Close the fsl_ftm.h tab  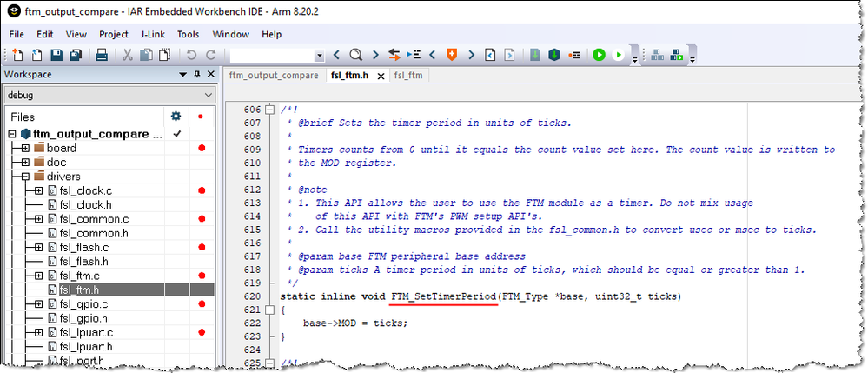381,77
